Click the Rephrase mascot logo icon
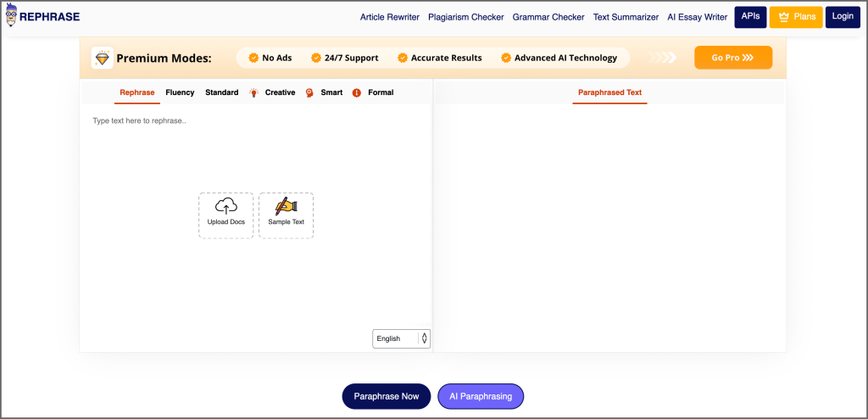 point(11,15)
